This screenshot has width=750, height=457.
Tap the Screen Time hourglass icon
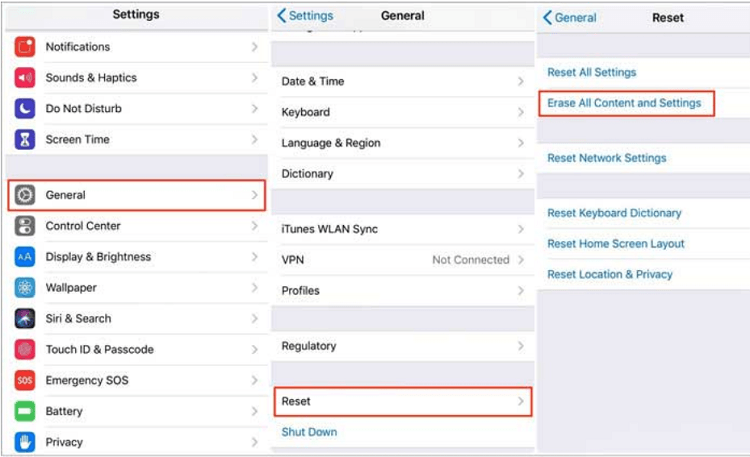click(x=25, y=140)
